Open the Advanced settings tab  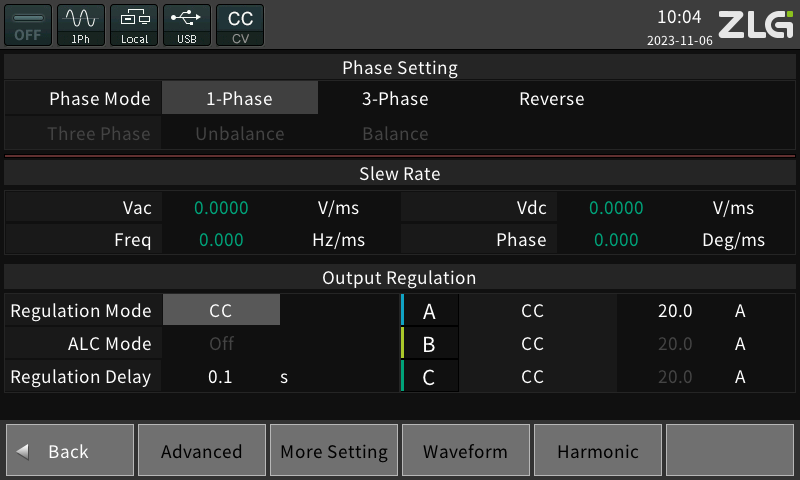(x=202, y=452)
